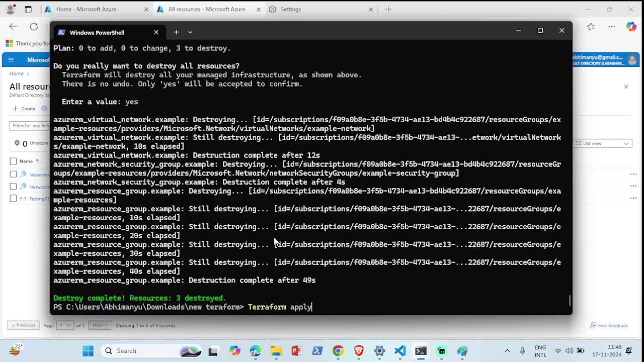The image size is (644, 362).
Task: Go back in the browser
Action: (13, 27)
